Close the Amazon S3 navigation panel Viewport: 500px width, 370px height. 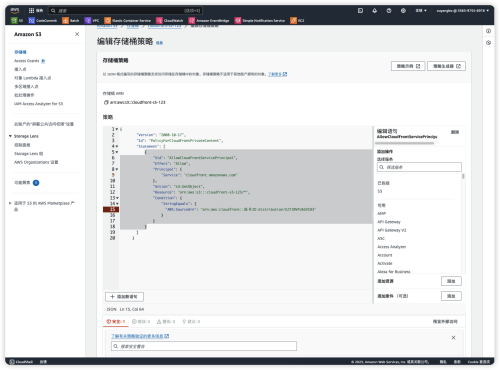[x=77, y=34]
